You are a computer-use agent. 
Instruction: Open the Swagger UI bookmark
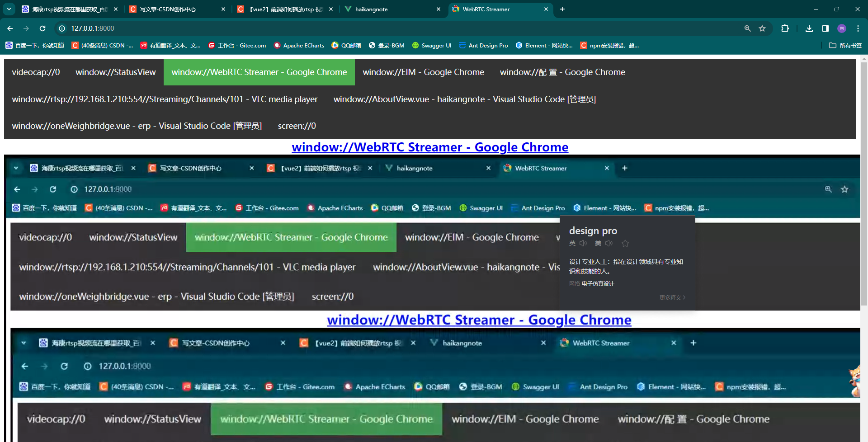click(431, 45)
